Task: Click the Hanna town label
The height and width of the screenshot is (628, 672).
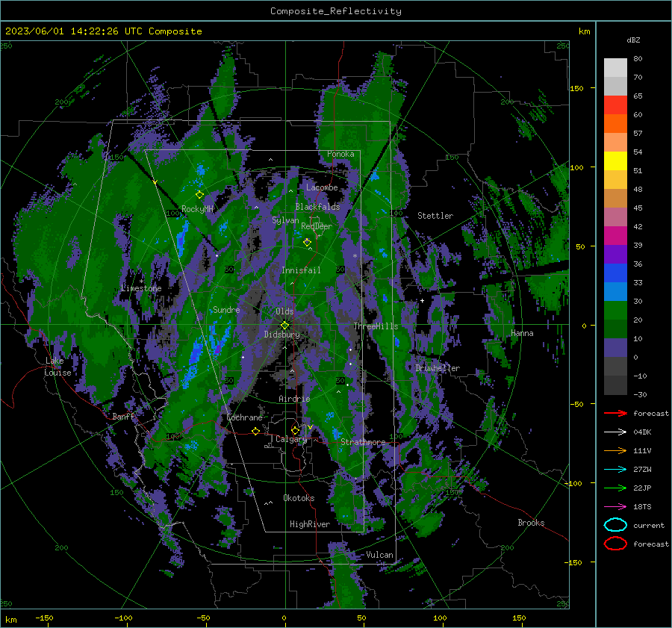Action: click(x=522, y=333)
